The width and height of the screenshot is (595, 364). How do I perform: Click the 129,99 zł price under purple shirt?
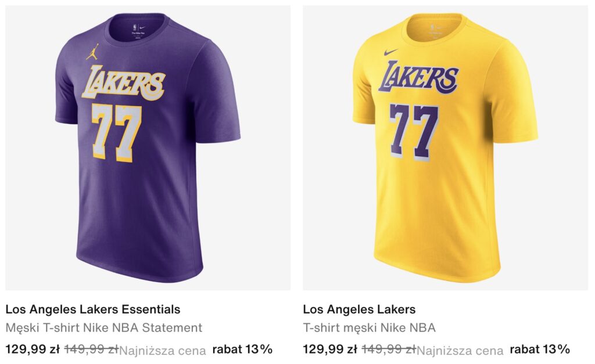33,349
